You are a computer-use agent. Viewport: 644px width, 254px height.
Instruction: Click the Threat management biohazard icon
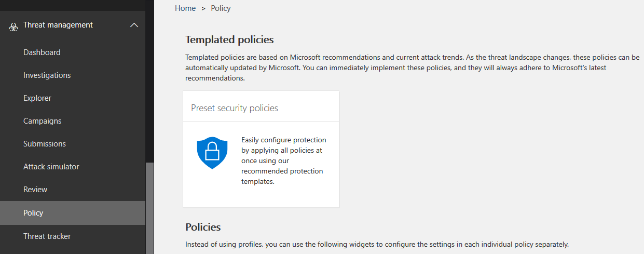(x=13, y=26)
